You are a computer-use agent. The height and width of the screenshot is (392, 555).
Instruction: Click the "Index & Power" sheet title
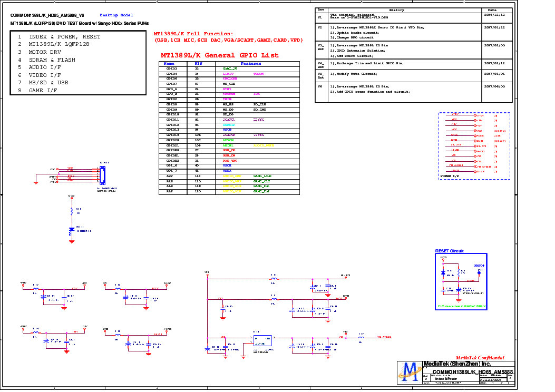tap(446, 379)
